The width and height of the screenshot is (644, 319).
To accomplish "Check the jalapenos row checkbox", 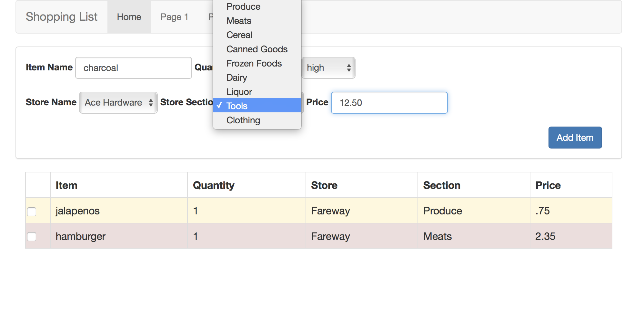I will point(32,211).
